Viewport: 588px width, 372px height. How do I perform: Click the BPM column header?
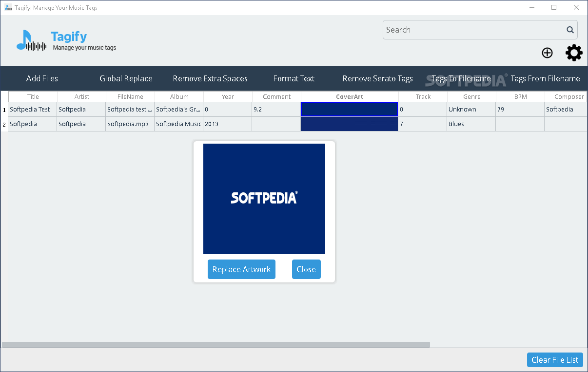521,97
